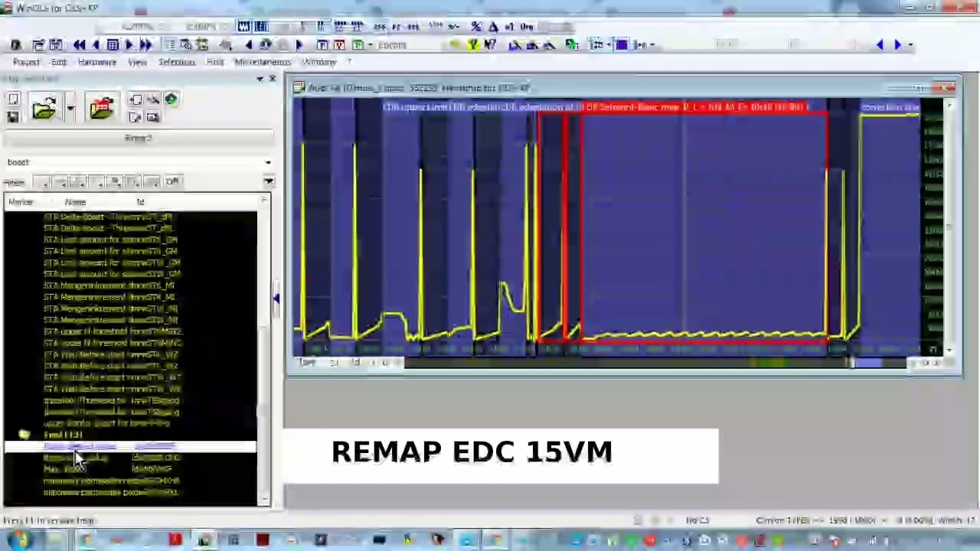Sort the map list by Name column
The width and height of the screenshot is (980, 551).
[x=75, y=202]
